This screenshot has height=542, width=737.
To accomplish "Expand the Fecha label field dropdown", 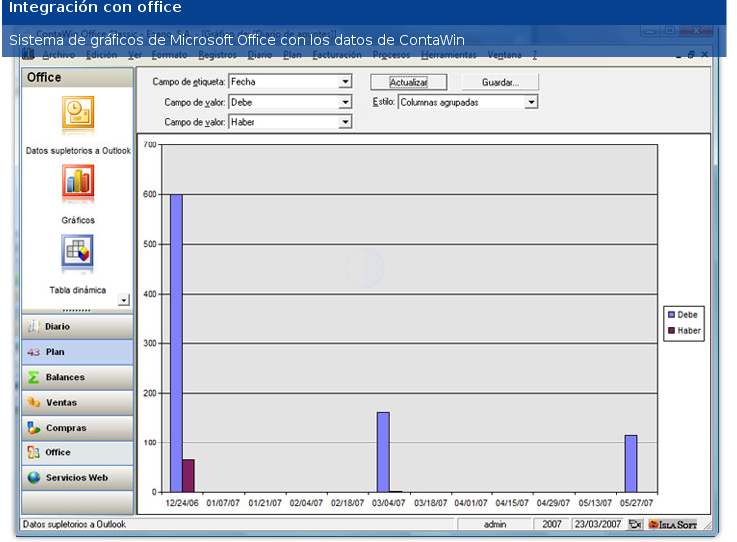I will coord(345,81).
